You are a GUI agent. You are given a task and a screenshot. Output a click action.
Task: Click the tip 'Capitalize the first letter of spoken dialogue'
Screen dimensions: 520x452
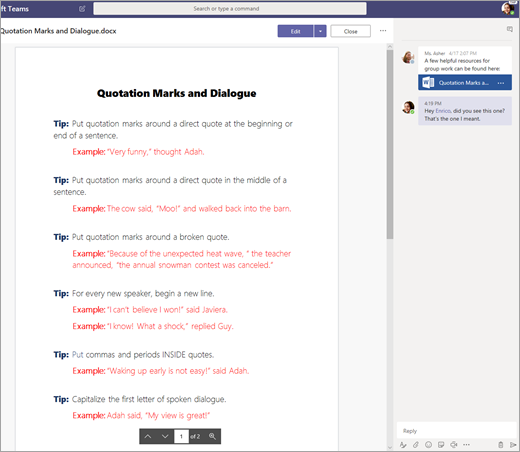point(140,399)
